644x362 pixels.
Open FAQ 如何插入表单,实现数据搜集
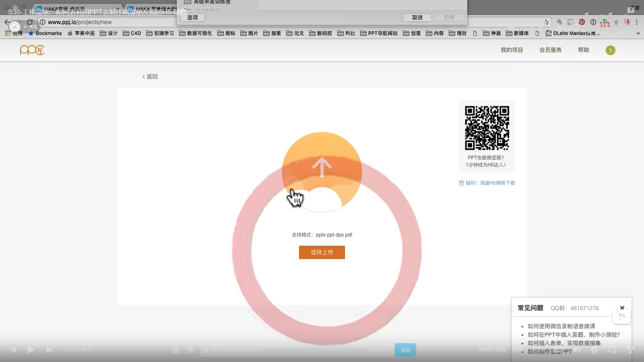coord(564,343)
